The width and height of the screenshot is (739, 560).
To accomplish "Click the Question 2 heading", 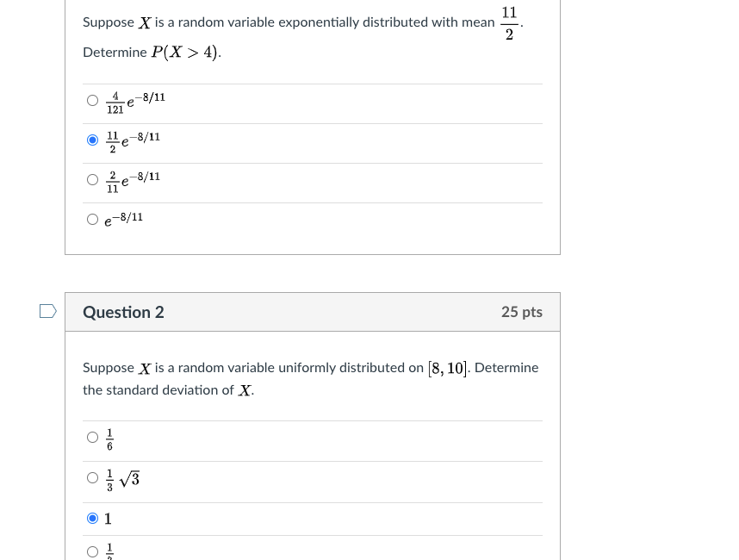I will coord(123,312).
